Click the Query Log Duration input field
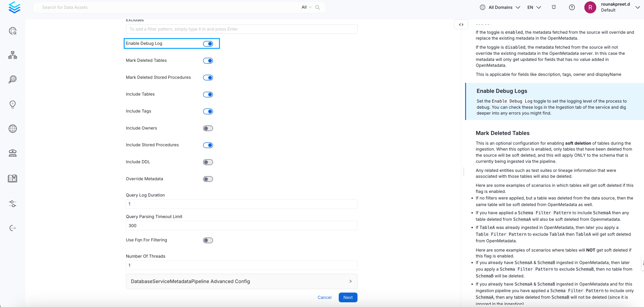 click(x=241, y=204)
